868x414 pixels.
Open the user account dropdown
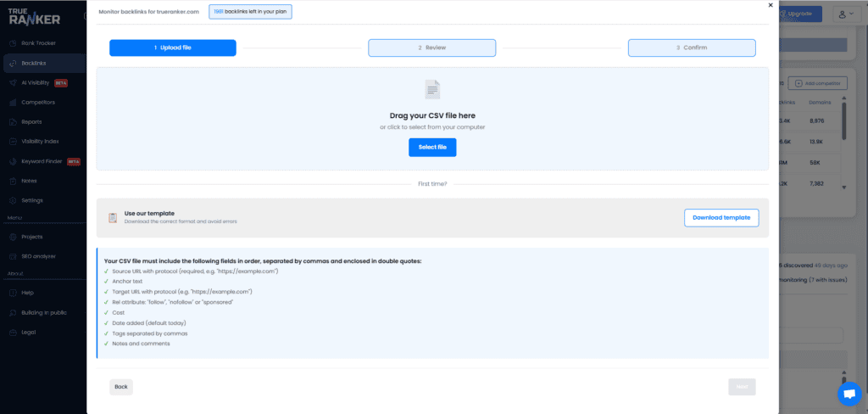point(845,14)
